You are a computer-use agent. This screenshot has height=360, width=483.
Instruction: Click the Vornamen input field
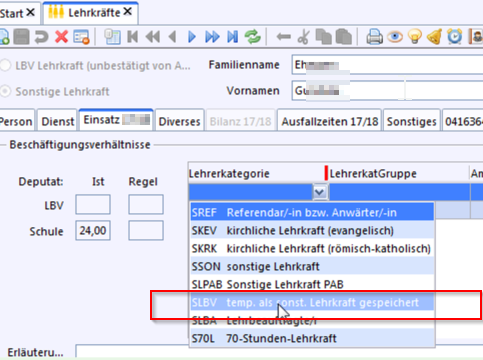[x=387, y=91]
